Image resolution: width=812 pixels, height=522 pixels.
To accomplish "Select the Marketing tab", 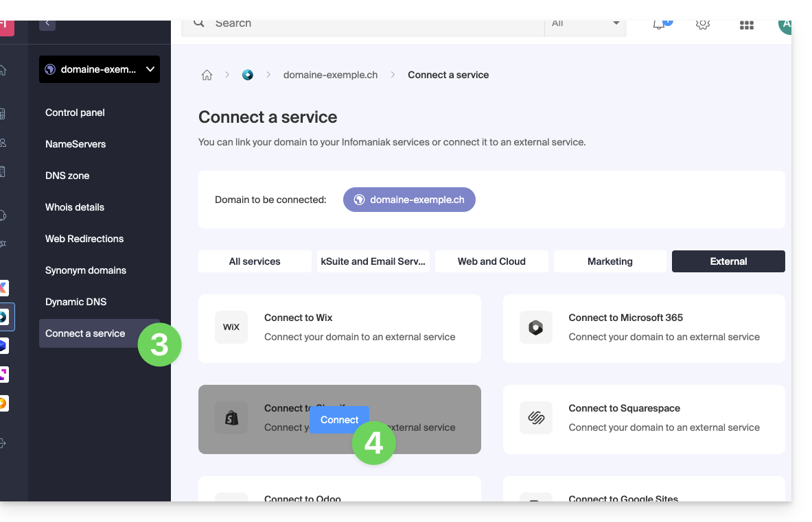I will click(x=610, y=261).
